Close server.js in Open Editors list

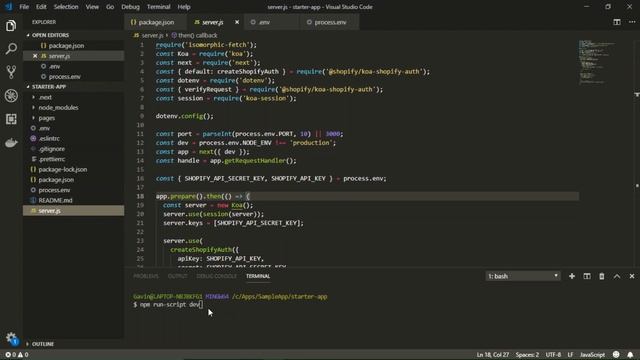(35, 56)
